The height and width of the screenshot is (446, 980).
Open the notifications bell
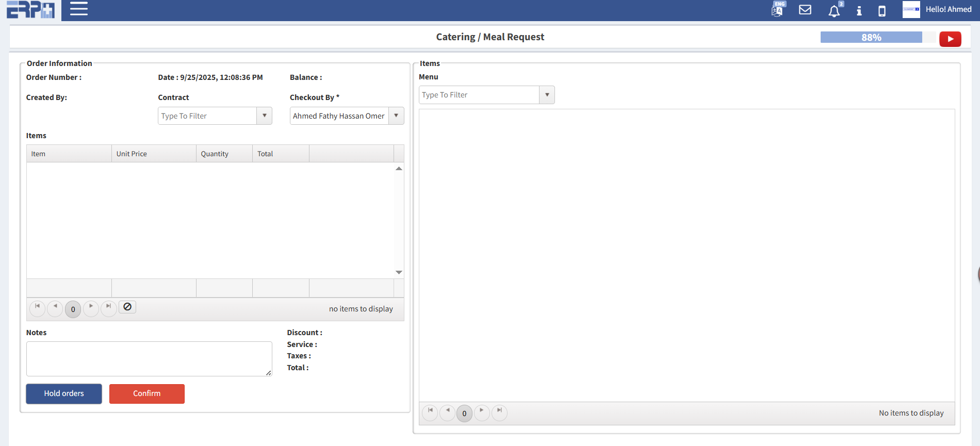tap(834, 11)
